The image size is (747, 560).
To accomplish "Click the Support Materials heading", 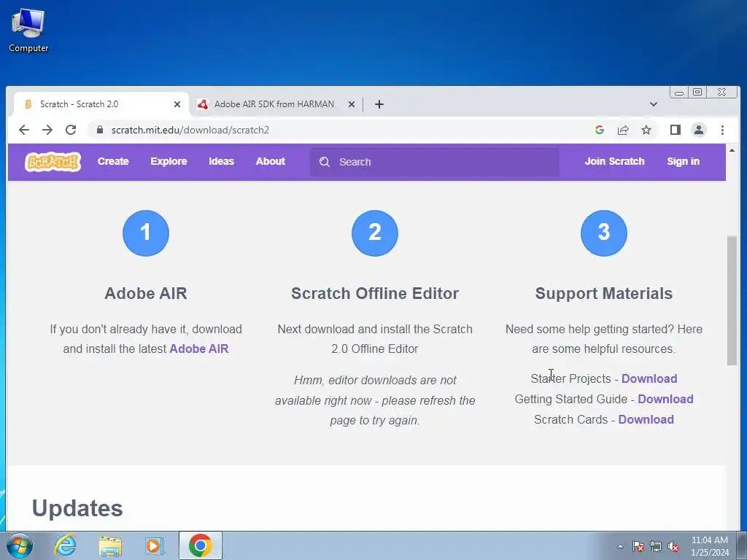I will tap(603, 293).
